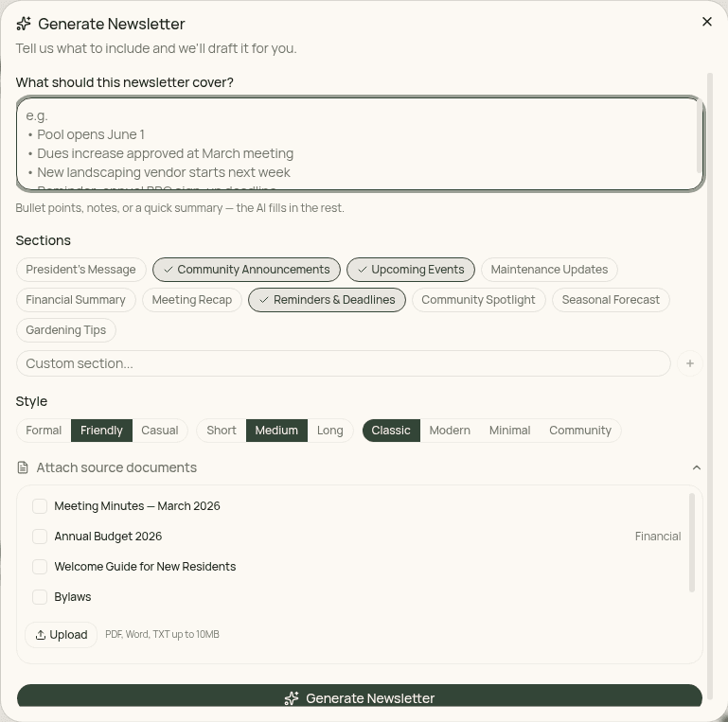Enable the Community Spotlight section chip
Viewport: 728px width, 722px height.
[478, 300]
